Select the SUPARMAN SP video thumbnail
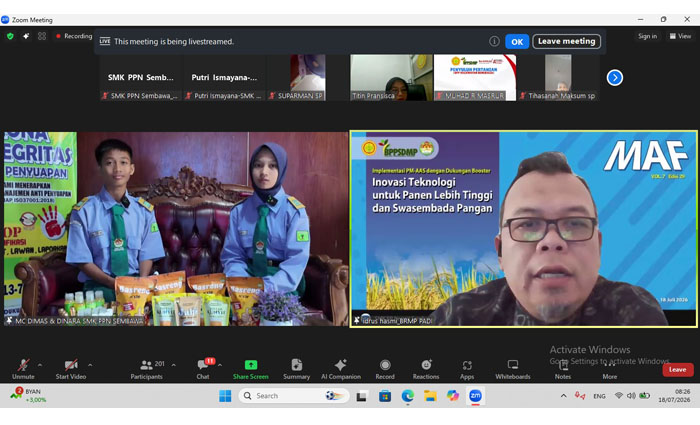Screen dimensions: 700x425 point(308,78)
